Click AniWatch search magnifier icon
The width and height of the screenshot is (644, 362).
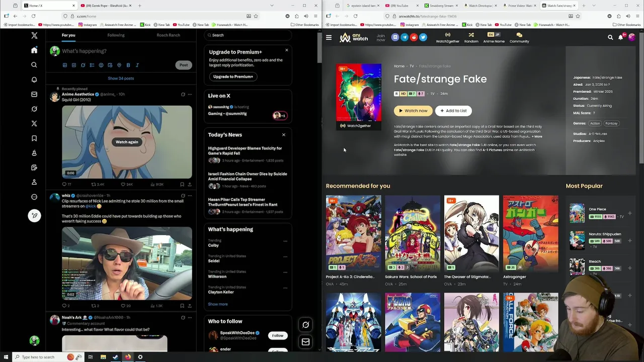(x=610, y=37)
